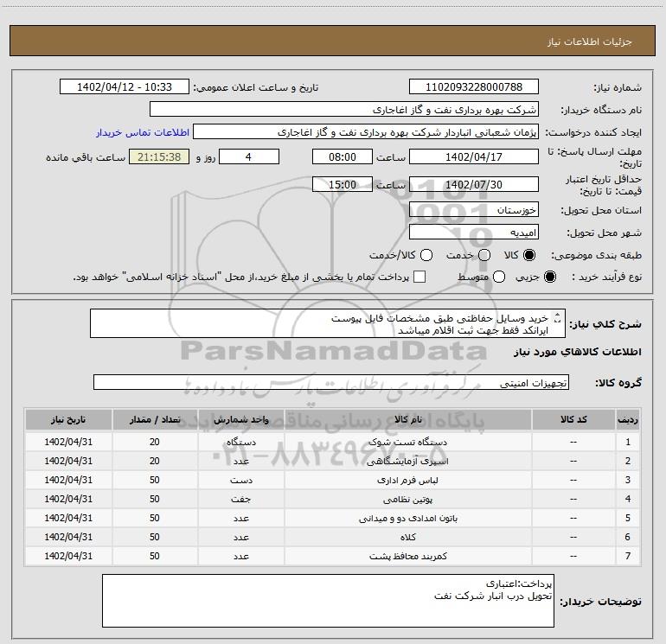Click the date 1402/04/31 in row 1
This screenshot has width=666, height=644.
[68, 442]
